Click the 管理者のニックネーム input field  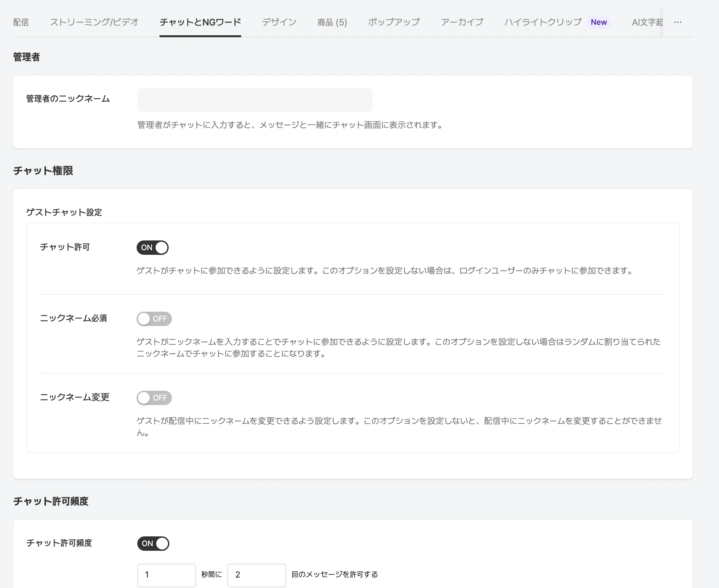pyautogui.click(x=255, y=100)
